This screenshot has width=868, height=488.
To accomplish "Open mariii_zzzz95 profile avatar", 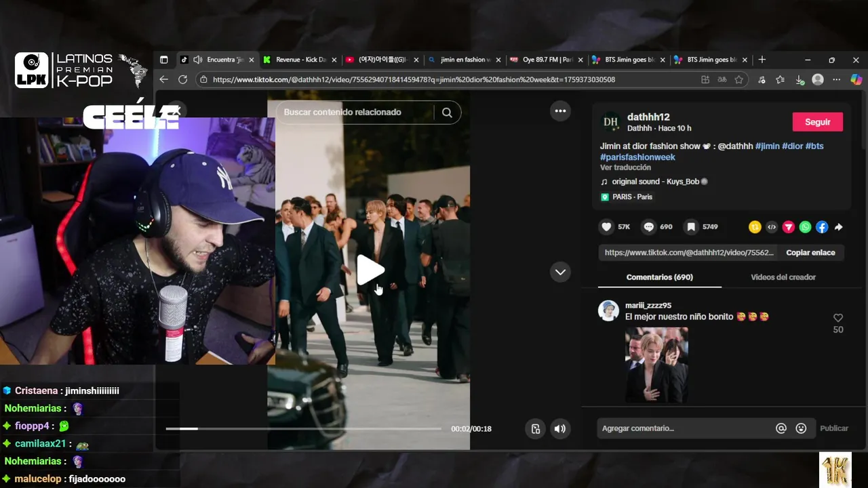I will pyautogui.click(x=608, y=310).
